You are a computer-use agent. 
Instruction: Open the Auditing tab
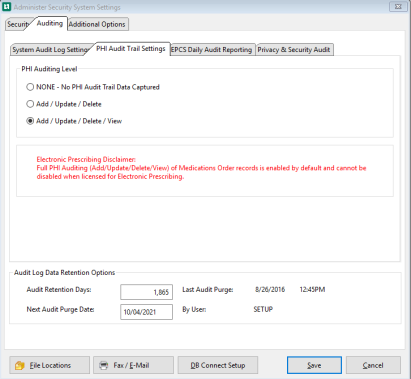click(x=50, y=23)
